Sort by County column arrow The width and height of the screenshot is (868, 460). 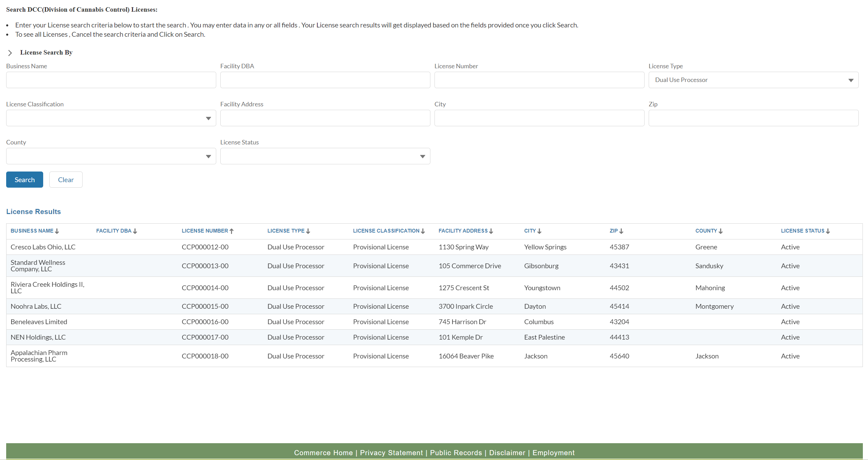point(721,231)
